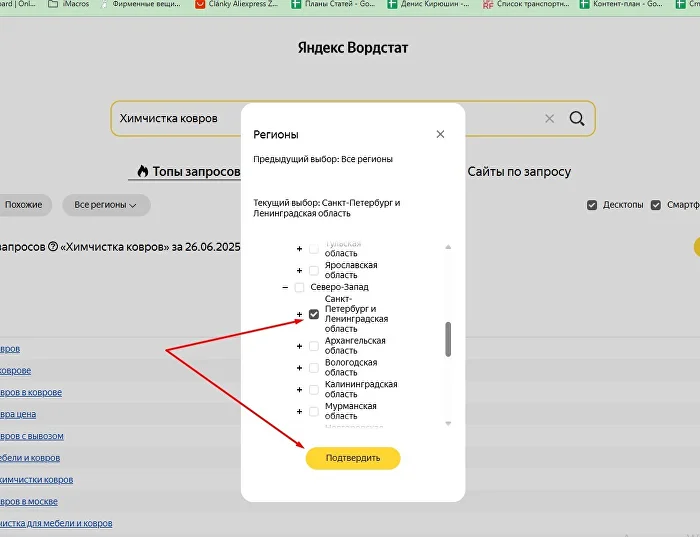700x537 pixels.
Task: Open the query link ending 'ковров в коврове'
Action: [31, 392]
